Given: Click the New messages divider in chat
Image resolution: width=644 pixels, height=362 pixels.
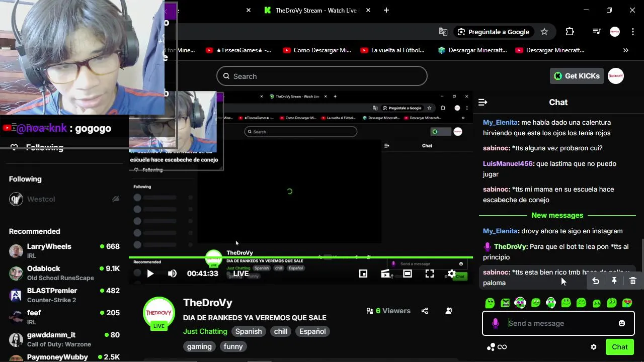Looking at the screenshot, I should pos(557,215).
